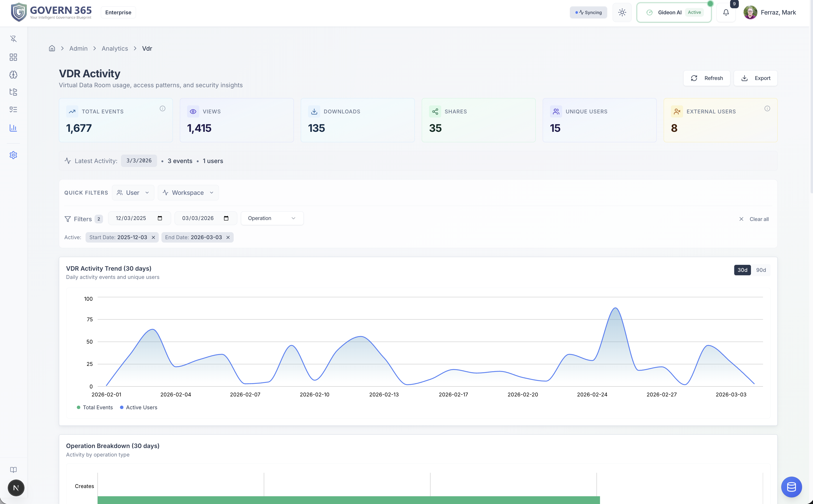This screenshot has height=504, width=813.
Task: Open the Operation filter dropdown
Action: pyautogui.click(x=272, y=218)
